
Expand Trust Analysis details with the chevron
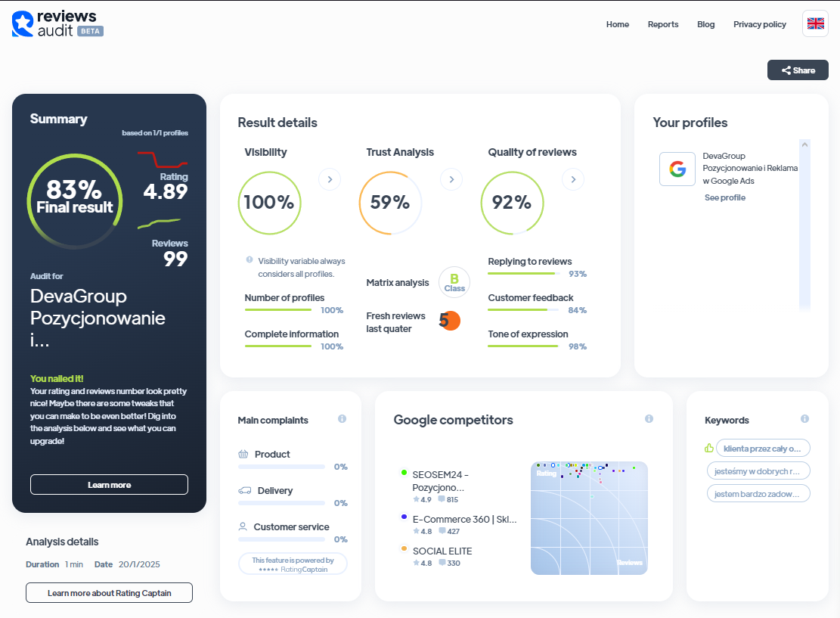point(451,179)
